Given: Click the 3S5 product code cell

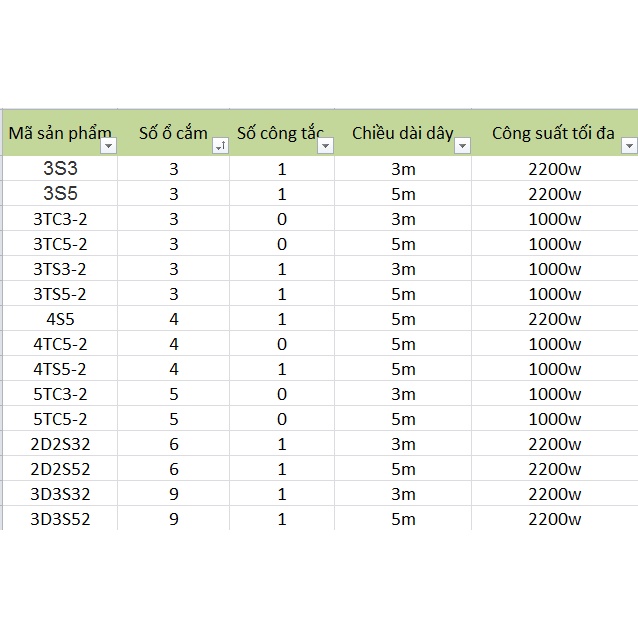Looking at the screenshot, I should pos(60,193).
